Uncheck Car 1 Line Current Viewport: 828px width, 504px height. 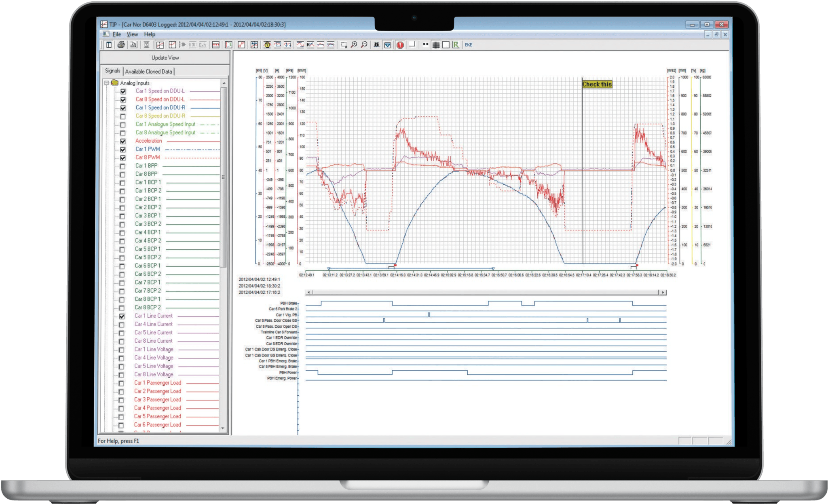[122, 316]
